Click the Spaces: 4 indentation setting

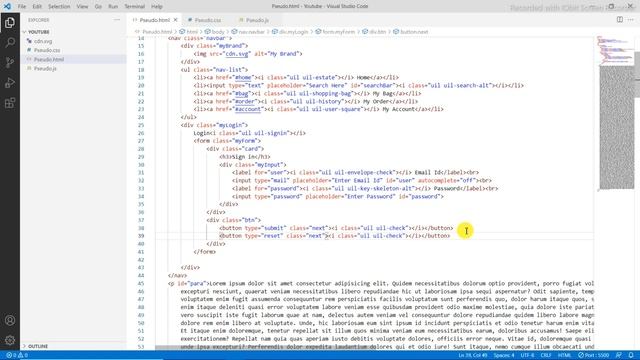[x=504, y=355]
